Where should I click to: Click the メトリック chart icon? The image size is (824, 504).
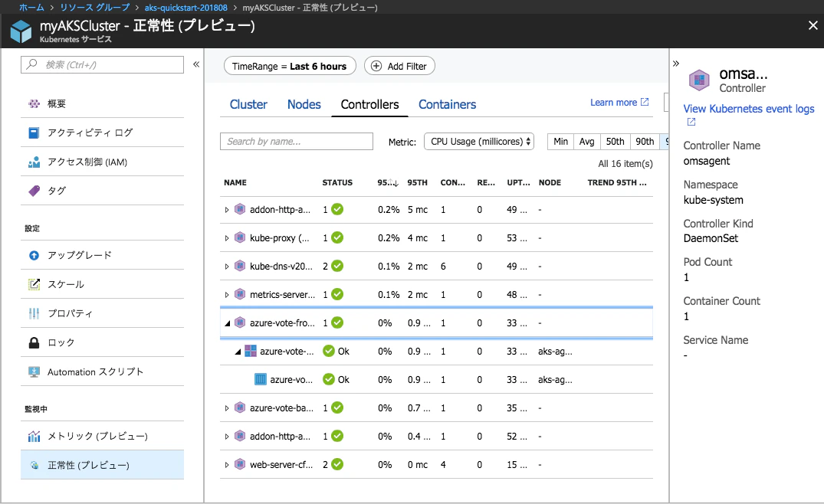click(x=34, y=436)
